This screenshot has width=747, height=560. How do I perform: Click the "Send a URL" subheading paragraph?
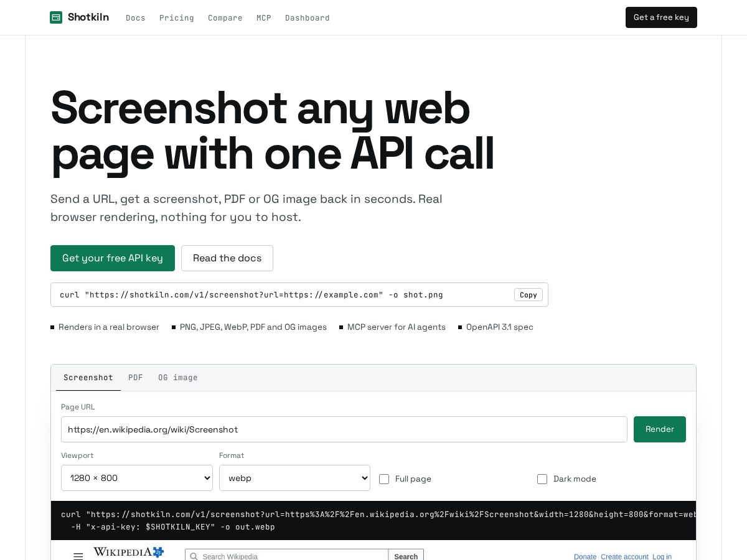tap(247, 208)
